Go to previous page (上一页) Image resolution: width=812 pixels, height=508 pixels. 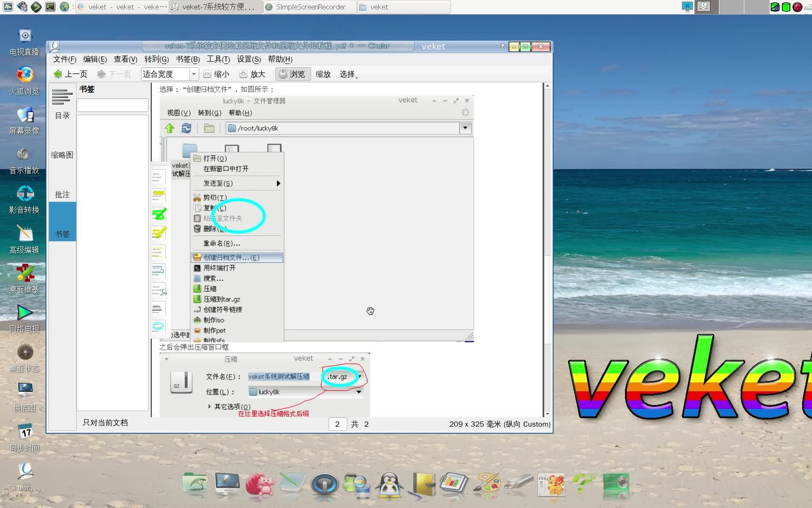(70, 74)
